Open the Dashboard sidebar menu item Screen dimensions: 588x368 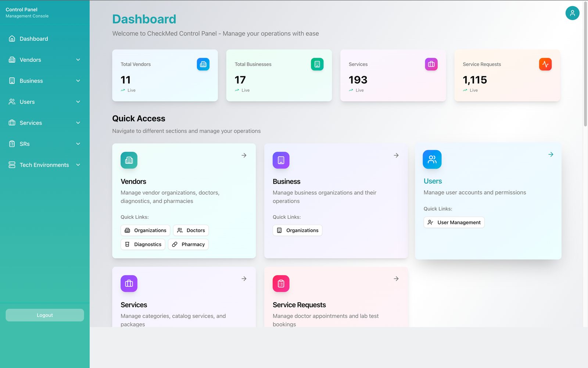[45, 39]
